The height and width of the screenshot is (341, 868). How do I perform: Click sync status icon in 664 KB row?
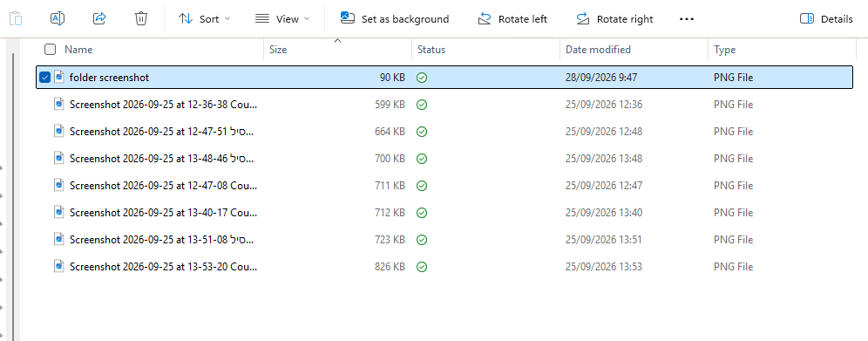point(422,132)
